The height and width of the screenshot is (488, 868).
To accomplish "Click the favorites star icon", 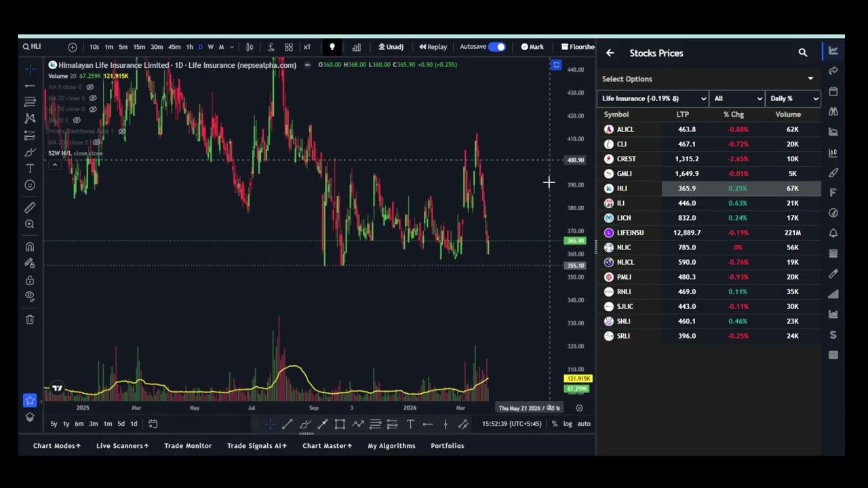I will point(30,401).
